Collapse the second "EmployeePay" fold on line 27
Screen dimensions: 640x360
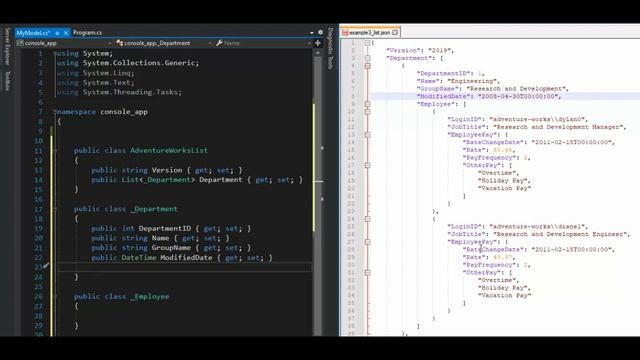(367, 242)
